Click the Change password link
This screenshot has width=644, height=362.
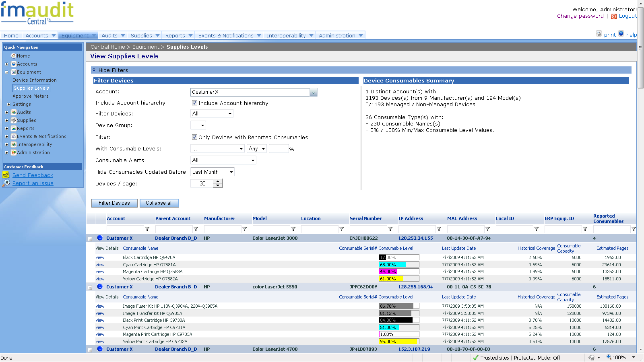[x=580, y=16]
